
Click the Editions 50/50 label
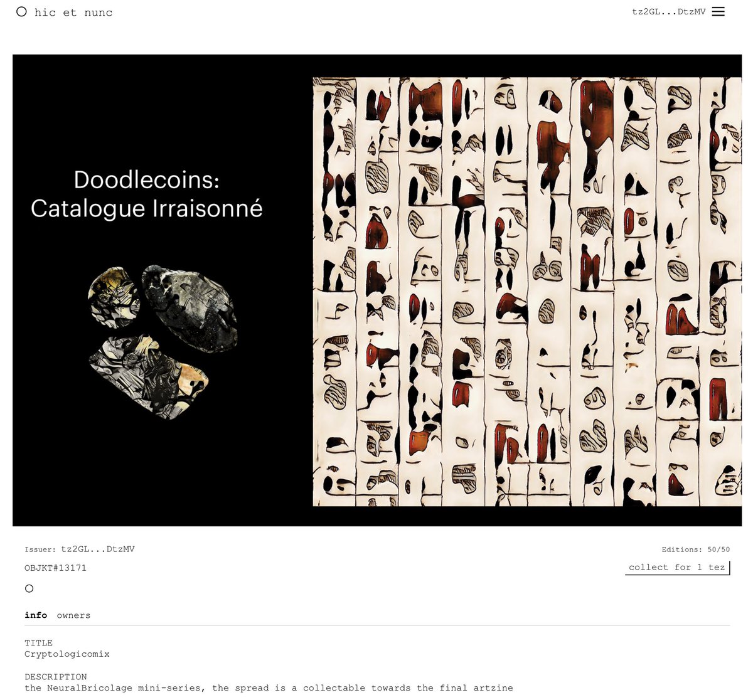[x=695, y=549]
